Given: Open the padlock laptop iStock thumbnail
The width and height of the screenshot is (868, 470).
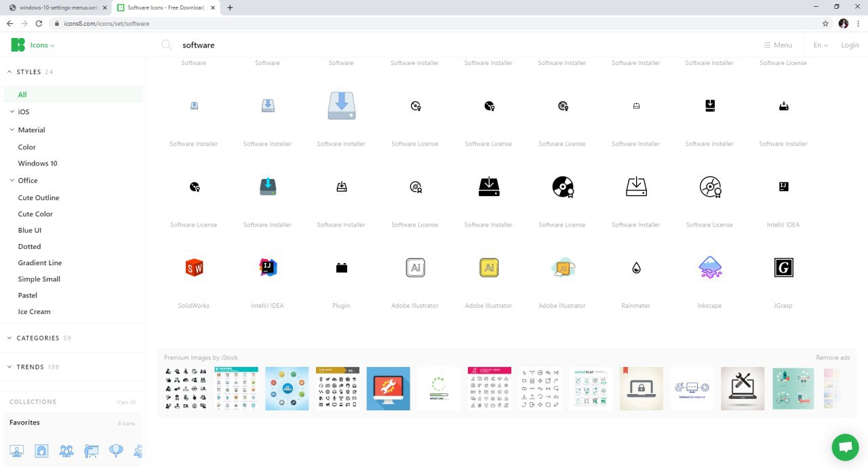Looking at the screenshot, I should coord(642,389).
